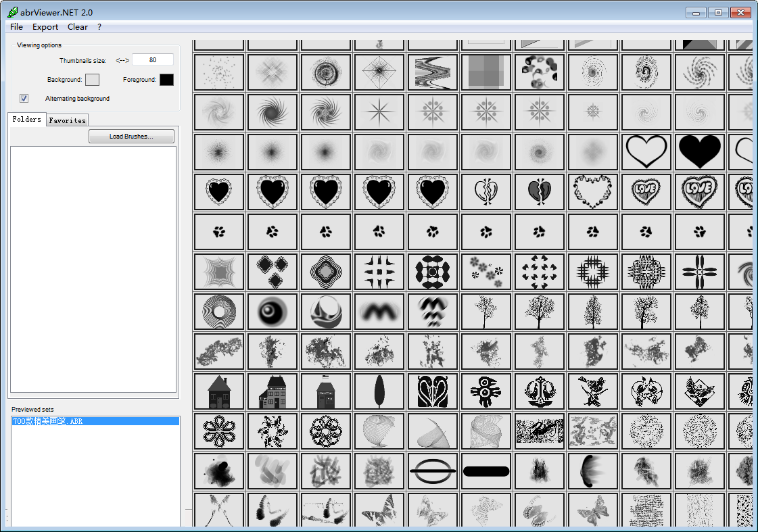Open the File menu
758x532 pixels.
pos(16,27)
